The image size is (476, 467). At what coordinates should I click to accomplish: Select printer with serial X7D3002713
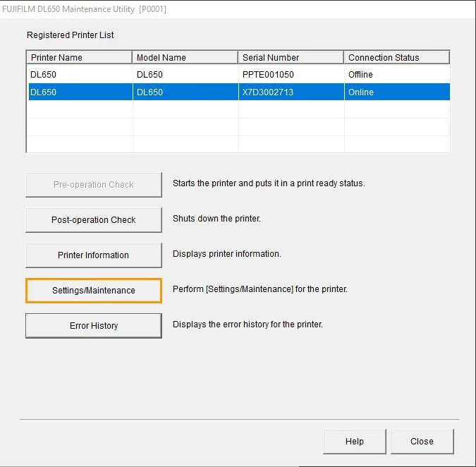(238, 92)
